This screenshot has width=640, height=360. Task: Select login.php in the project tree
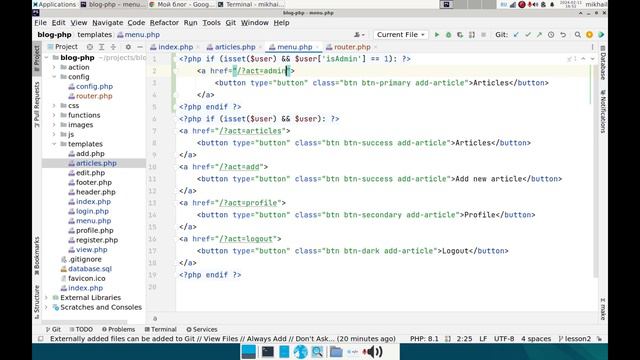[x=92, y=211]
